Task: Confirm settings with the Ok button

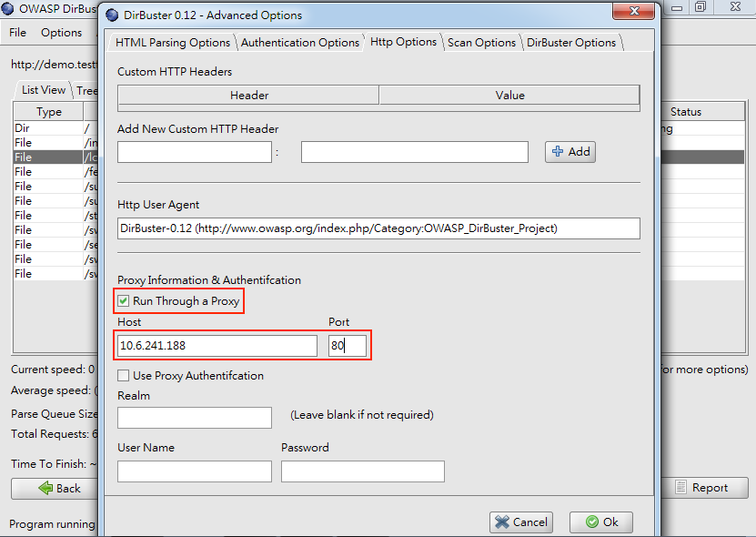Action: 601,522
